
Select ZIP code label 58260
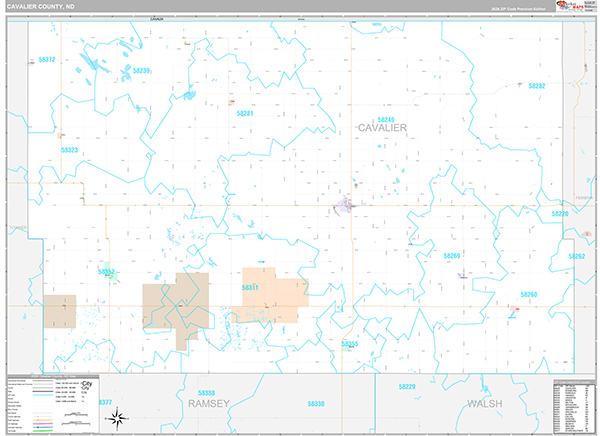pos(529,294)
